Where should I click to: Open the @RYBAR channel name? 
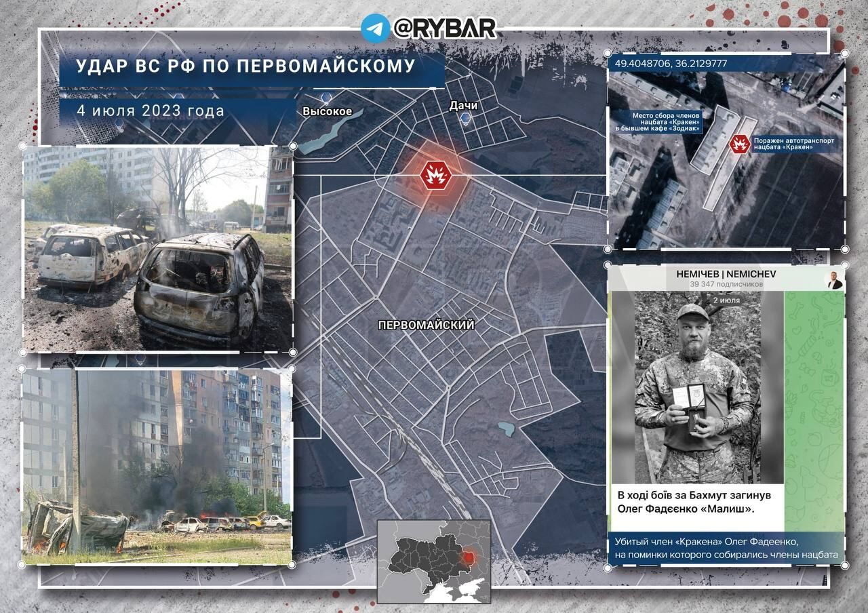click(445, 28)
